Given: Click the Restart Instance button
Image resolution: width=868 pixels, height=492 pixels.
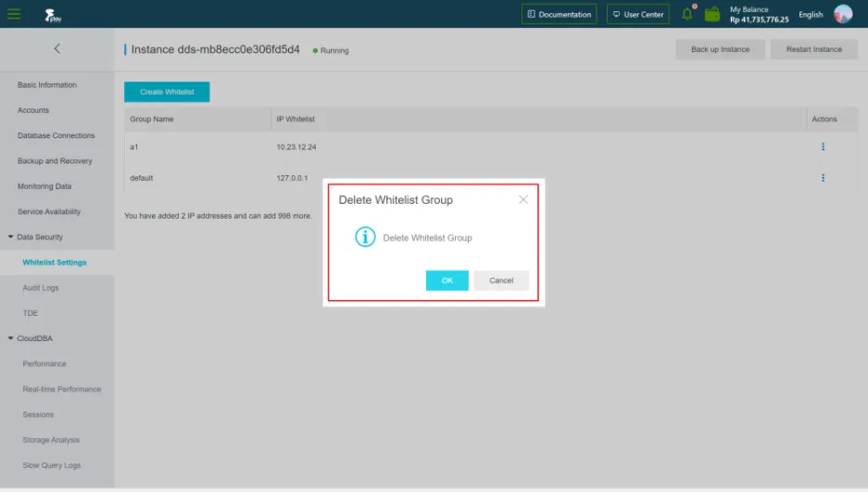Looking at the screenshot, I should pos(813,49).
